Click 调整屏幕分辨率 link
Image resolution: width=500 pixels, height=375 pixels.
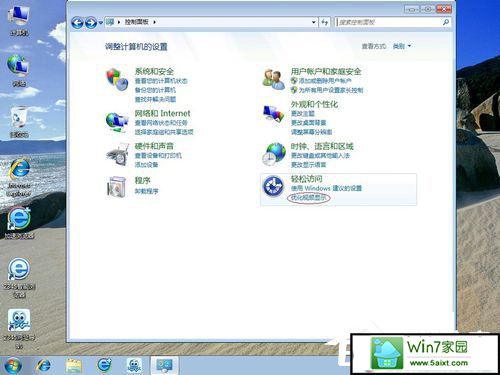tap(311, 132)
